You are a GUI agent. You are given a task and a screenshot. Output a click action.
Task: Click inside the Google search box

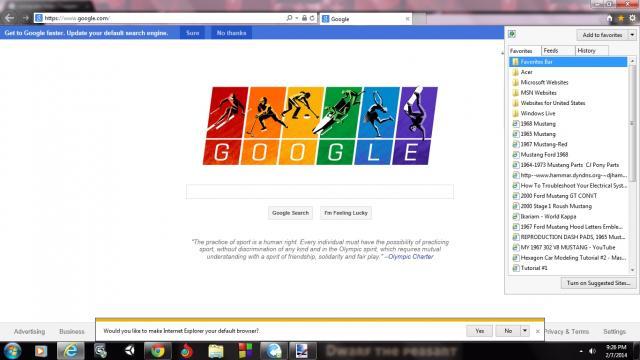coord(320,191)
